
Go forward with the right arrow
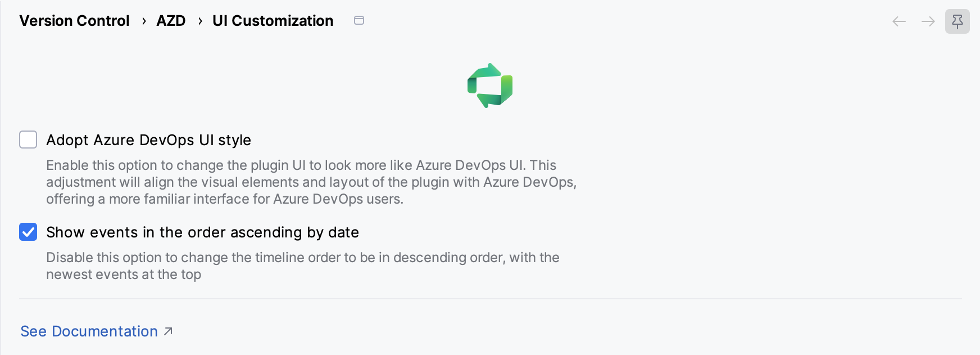(x=928, y=21)
